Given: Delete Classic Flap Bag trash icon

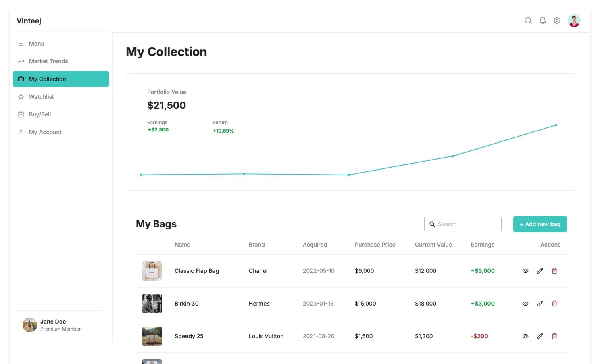Looking at the screenshot, I should 554,271.
